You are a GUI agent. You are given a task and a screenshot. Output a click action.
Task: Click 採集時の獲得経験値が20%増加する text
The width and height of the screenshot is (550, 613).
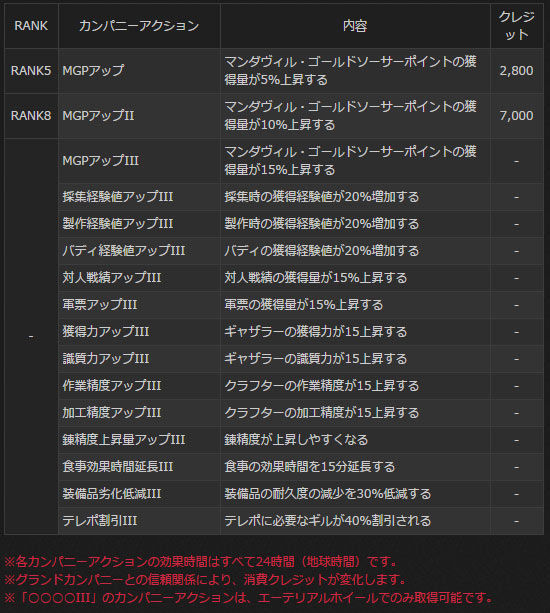[x=322, y=197]
